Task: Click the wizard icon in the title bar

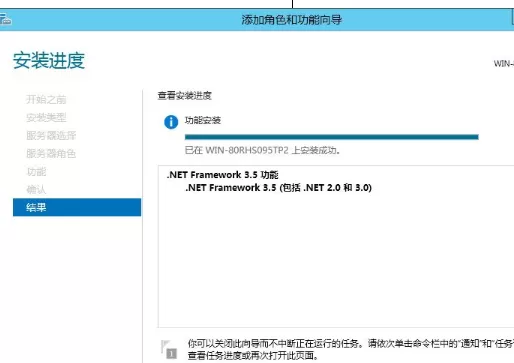Action: point(5,20)
